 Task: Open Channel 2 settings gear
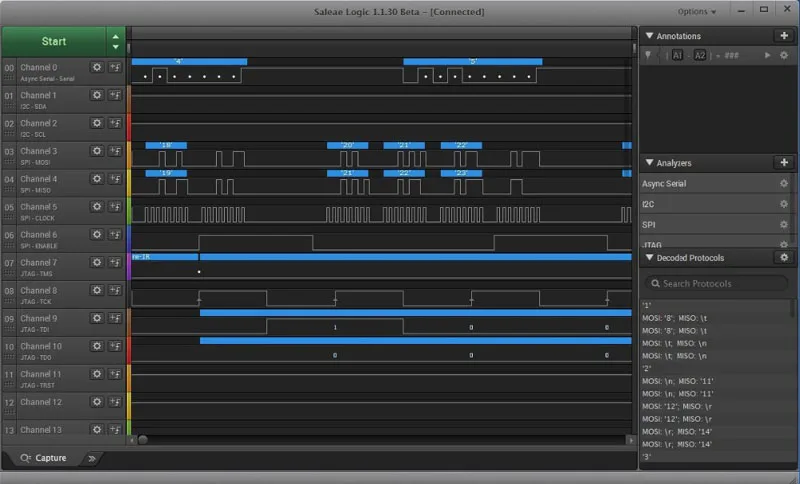click(x=96, y=123)
